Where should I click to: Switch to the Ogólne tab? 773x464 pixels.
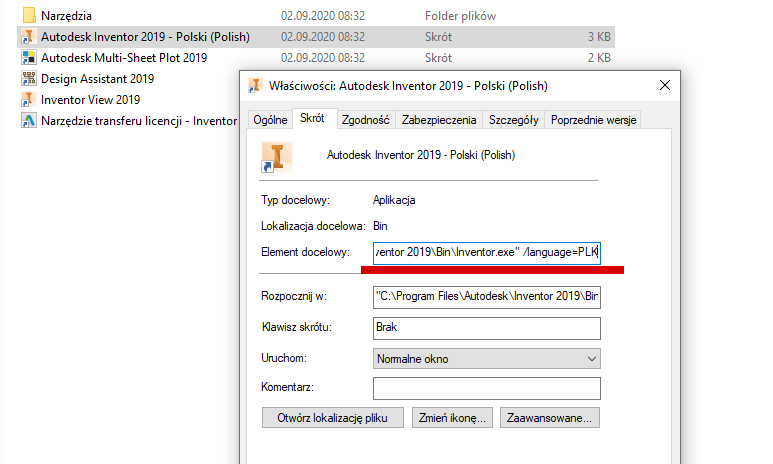(x=270, y=120)
